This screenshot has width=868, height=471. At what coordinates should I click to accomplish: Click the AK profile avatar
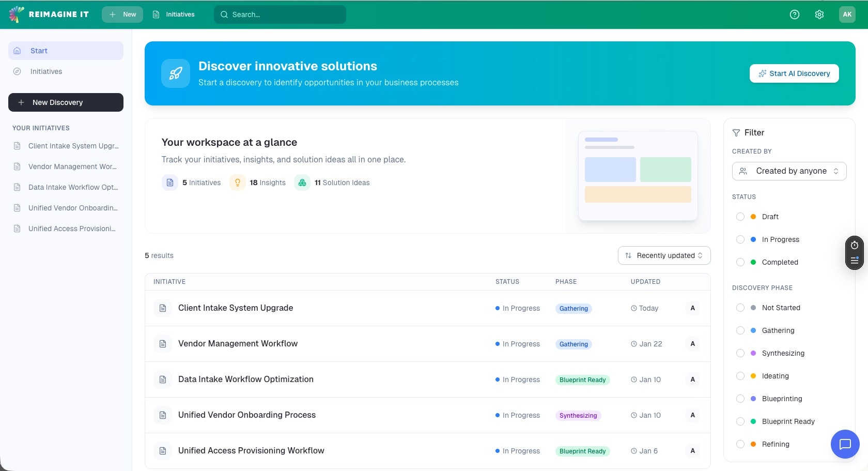[x=847, y=14]
